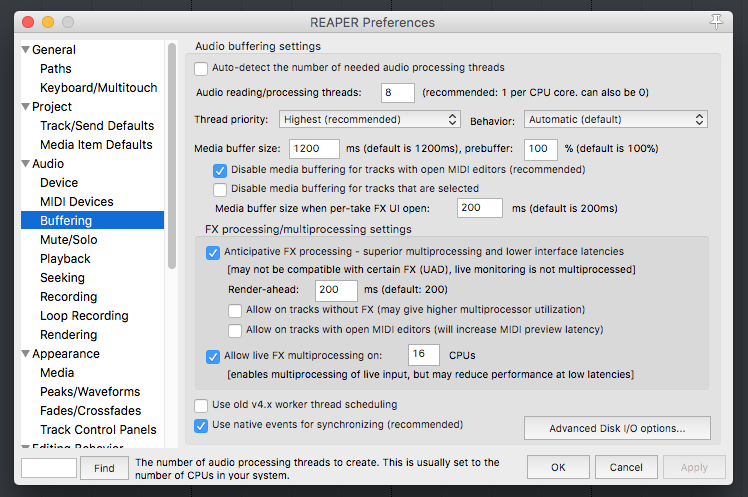Open the Behavior dropdown
748x497 pixels.
click(615, 119)
